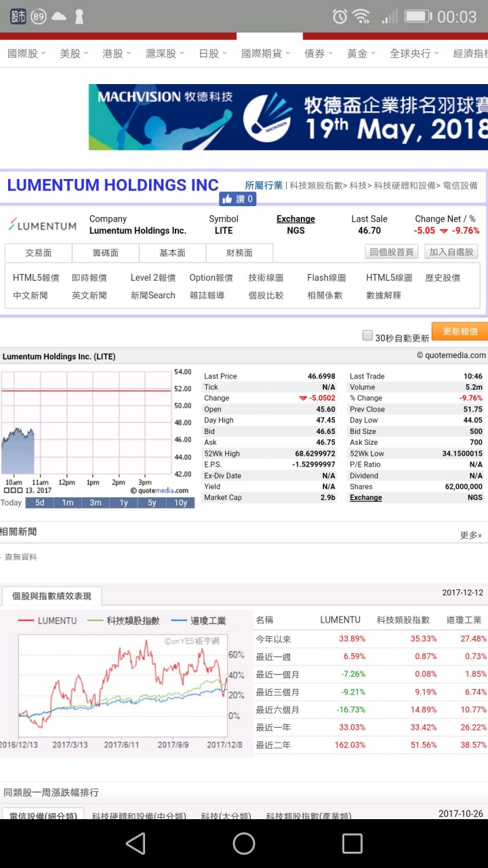Click the 更多» related news link

click(x=471, y=535)
